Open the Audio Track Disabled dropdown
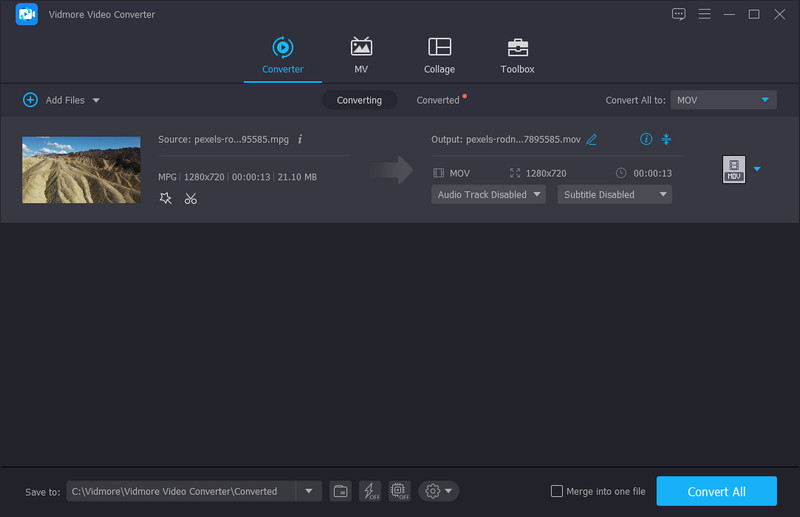The height and width of the screenshot is (517, 800). click(488, 195)
